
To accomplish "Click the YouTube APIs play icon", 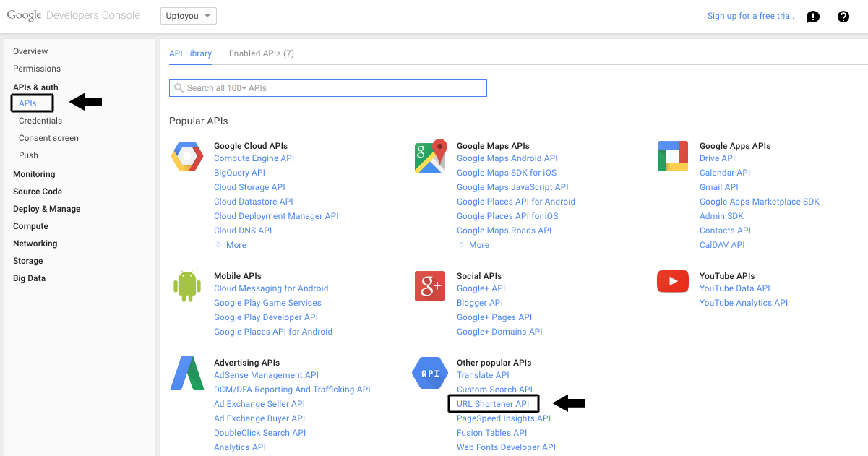I will (673, 282).
